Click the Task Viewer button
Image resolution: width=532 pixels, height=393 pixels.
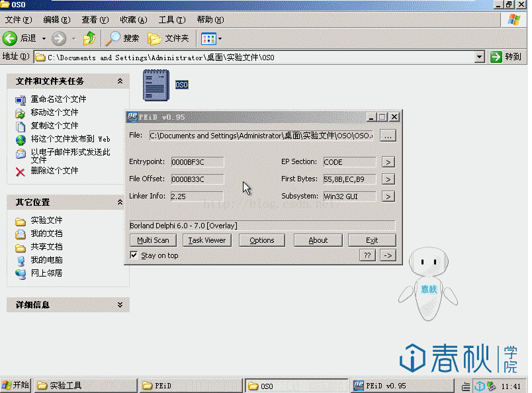pos(207,240)
